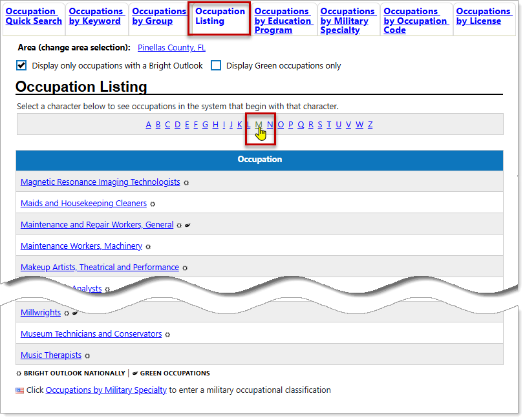Follow the Occupations by Military Specialty footer link

(x=106, y=390)
